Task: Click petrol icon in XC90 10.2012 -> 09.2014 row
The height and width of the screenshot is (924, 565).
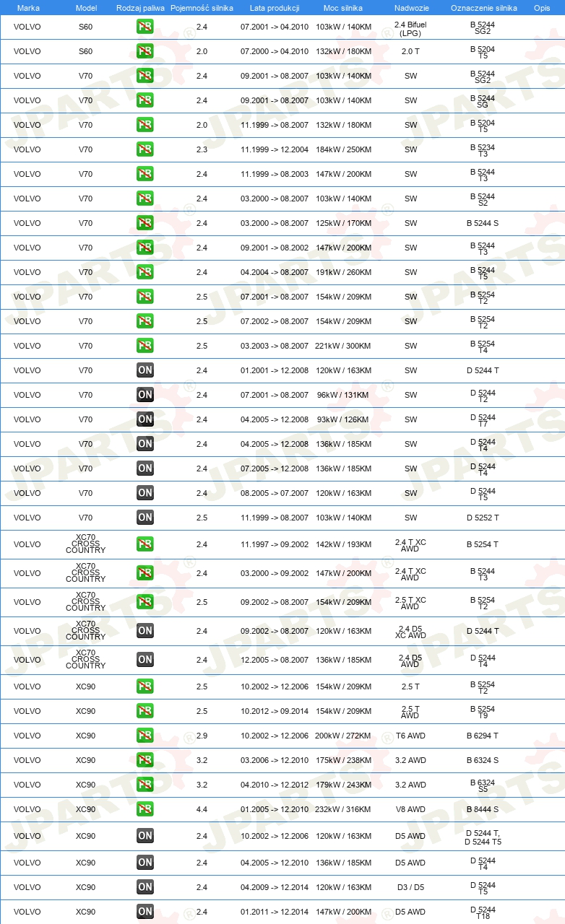Action: click(x=145, y=711)
